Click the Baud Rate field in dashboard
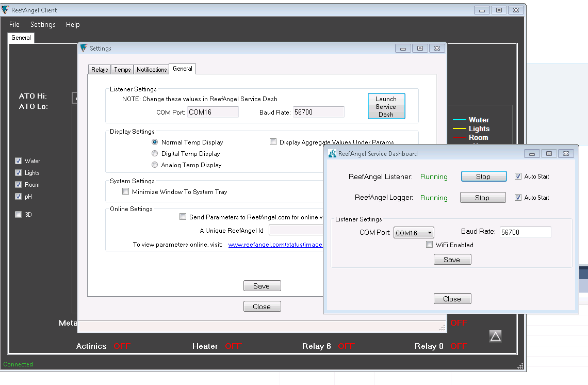This screenshot has height=385, width=588. tap(525, 232)
